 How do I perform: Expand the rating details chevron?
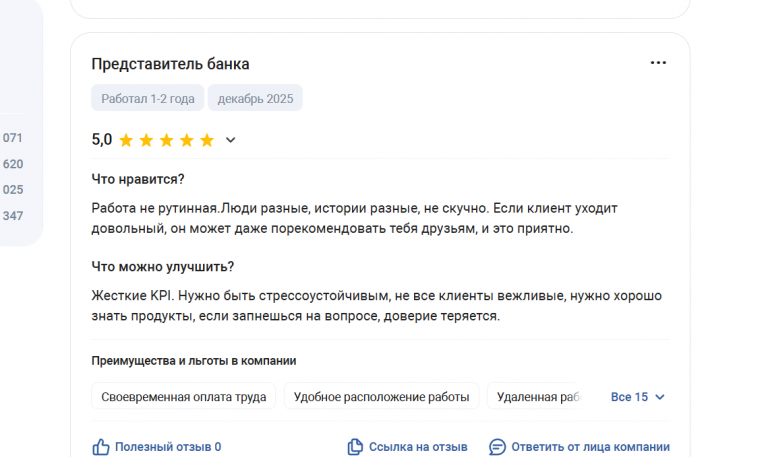point(231,140)
